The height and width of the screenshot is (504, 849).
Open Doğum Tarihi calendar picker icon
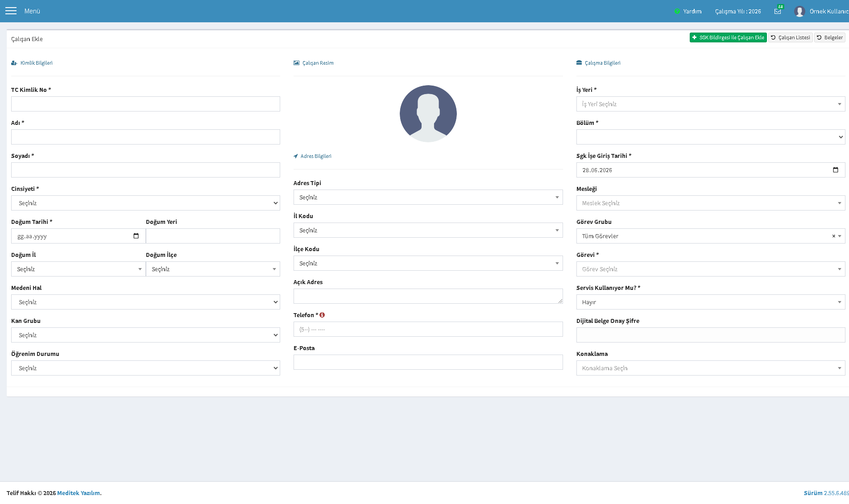point(136,236)
